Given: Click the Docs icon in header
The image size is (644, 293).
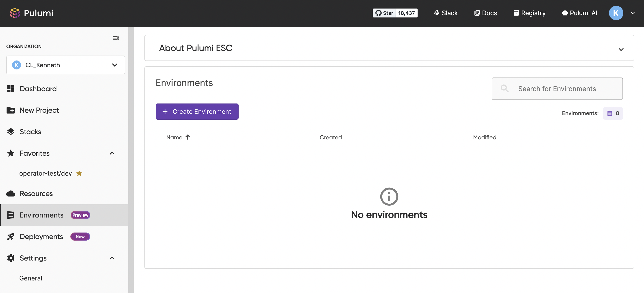Looking at the screenshot, I should 477,13.
